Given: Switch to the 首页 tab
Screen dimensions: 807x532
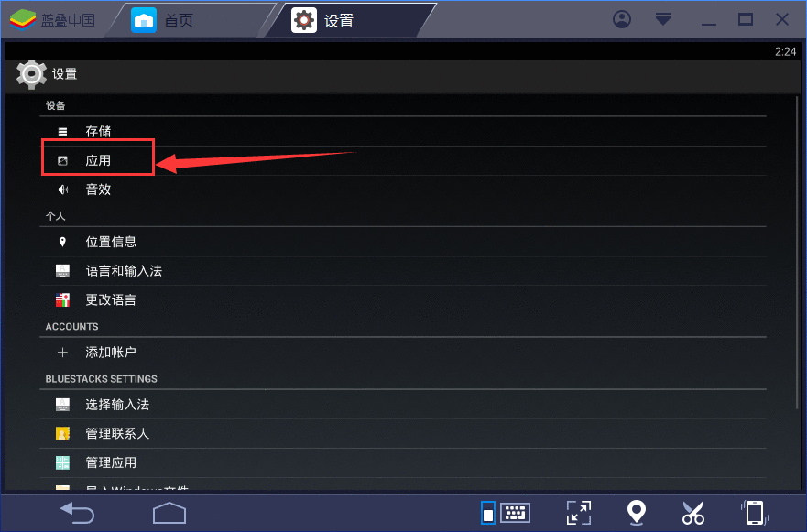Looking at the screenshot, I should pyautogui.click(x=180, y=20).
